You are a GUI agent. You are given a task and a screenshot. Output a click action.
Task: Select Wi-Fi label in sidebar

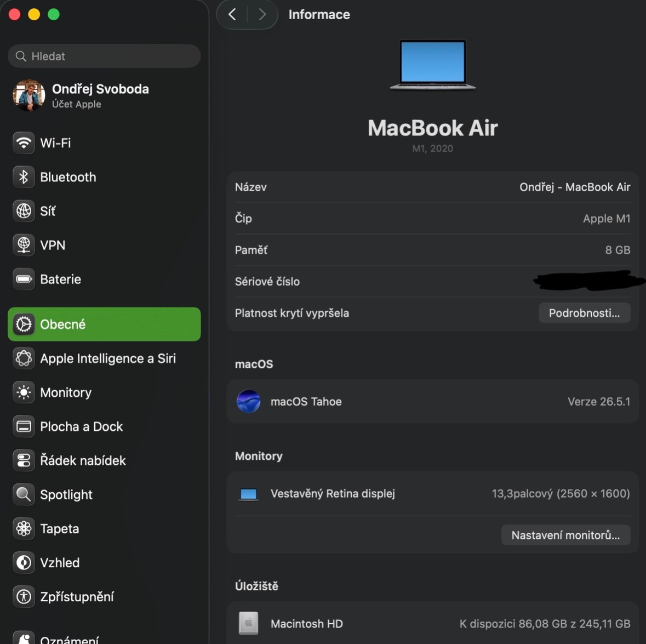(56, 143)
